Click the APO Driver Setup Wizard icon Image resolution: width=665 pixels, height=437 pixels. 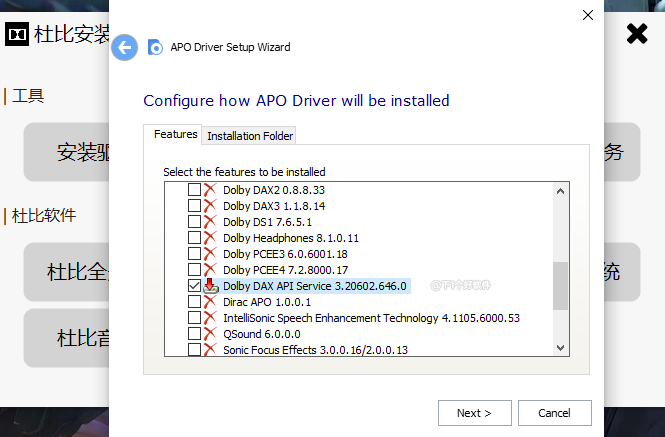click(155, 47)
